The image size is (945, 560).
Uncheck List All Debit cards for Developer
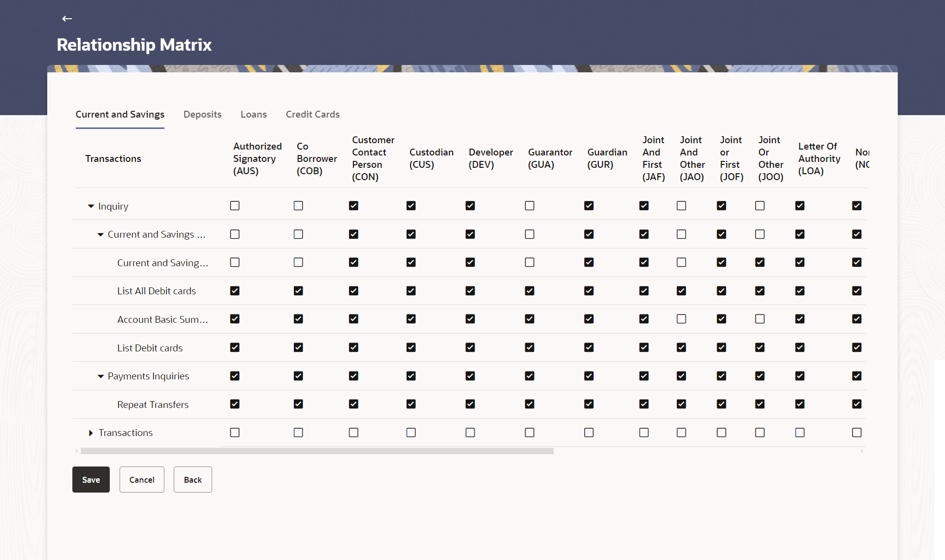[470, 291]
